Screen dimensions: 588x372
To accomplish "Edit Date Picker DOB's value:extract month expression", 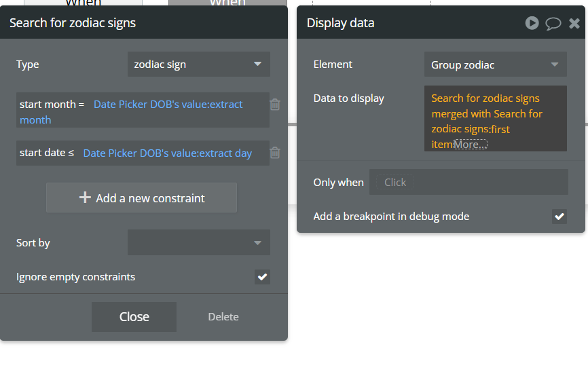I will point(131,112).
